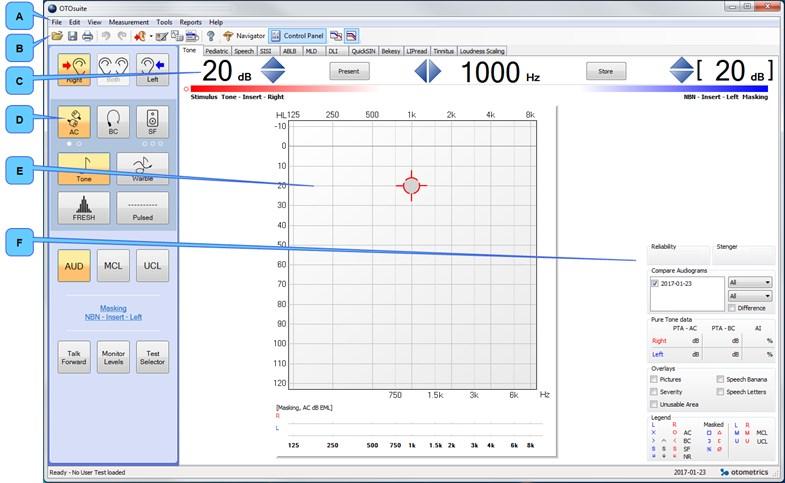Image resolution: width=785 pixels, height=483 pixels.
Task: Select the Right ear button
Action: coord(74,70)
